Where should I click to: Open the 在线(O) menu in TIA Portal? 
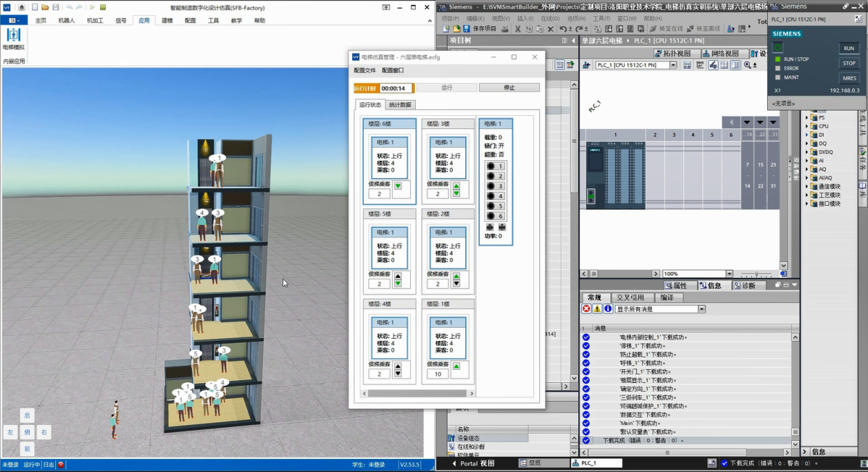click(550, 19)
